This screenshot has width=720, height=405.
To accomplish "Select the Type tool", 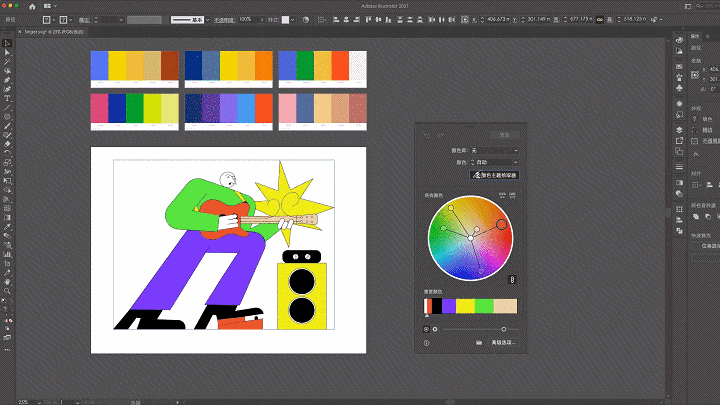I will 7,98.
